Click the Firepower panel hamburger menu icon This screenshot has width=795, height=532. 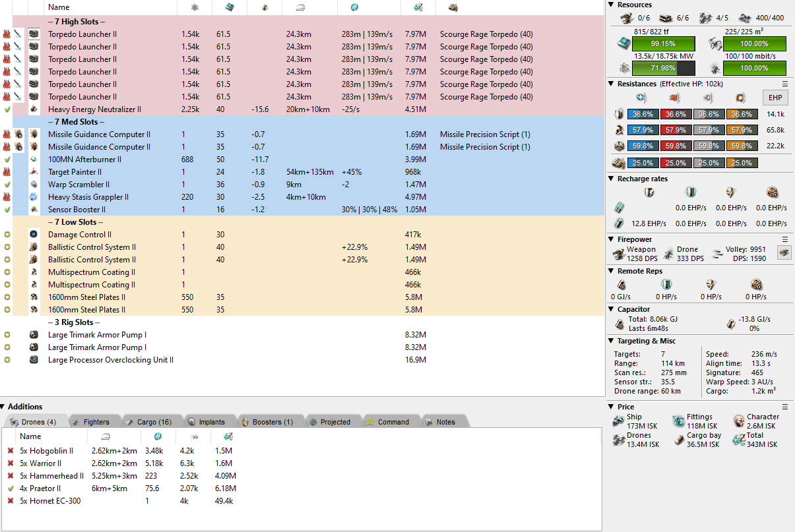[785, 239]
